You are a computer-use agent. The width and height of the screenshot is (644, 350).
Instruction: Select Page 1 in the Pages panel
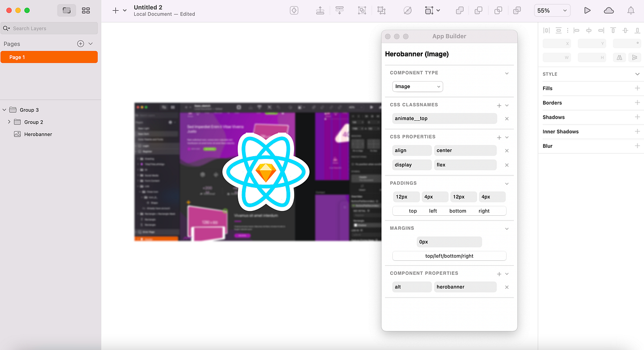49,56
